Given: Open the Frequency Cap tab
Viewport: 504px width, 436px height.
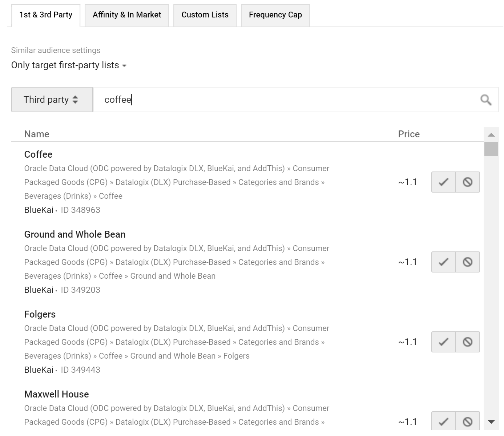Looking at the screenshot, I should pos(275,15).
